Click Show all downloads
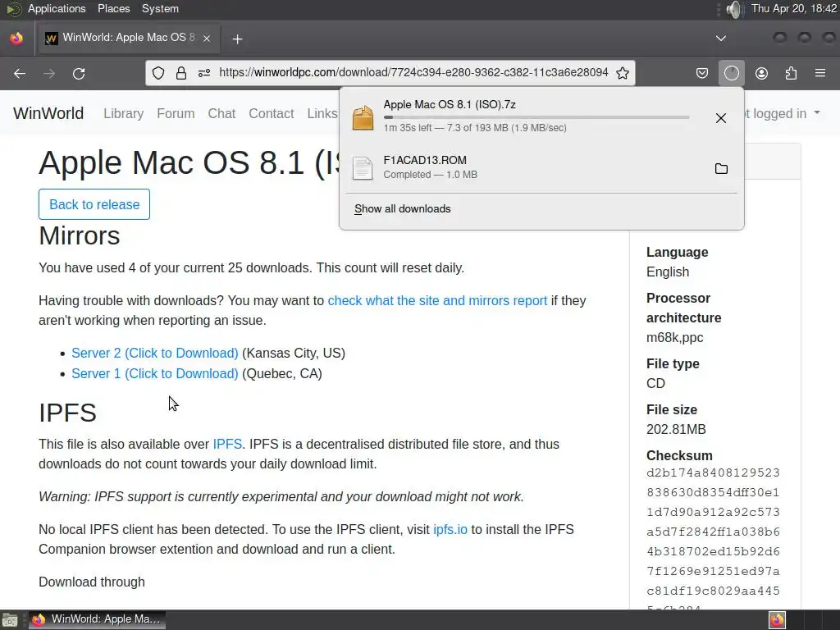 [x=402, y=209]
